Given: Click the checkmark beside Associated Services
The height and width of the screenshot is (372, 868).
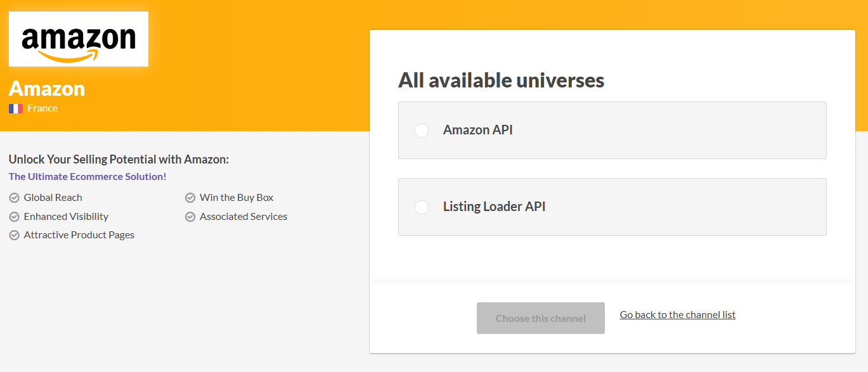Looking at the screenshot, I should coord(190,216).
